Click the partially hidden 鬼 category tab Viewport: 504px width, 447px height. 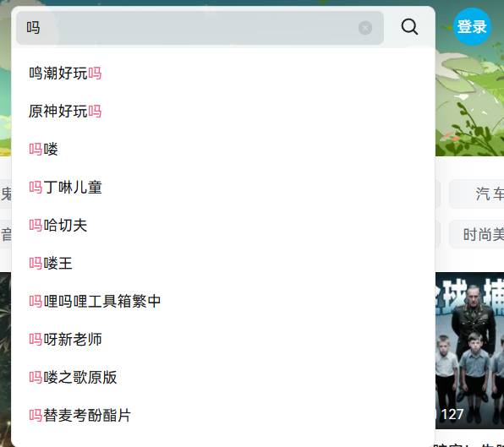click(x=5, y=194)
